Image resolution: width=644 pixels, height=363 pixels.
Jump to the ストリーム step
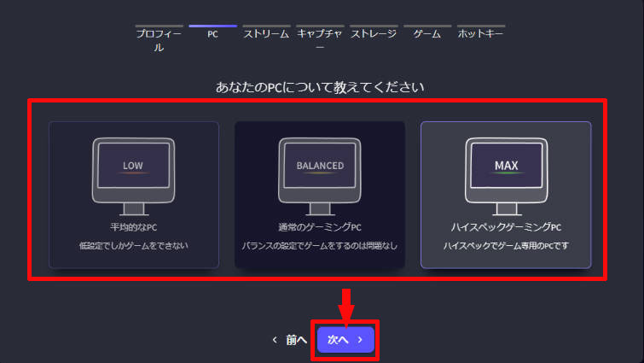pos(266,34)
